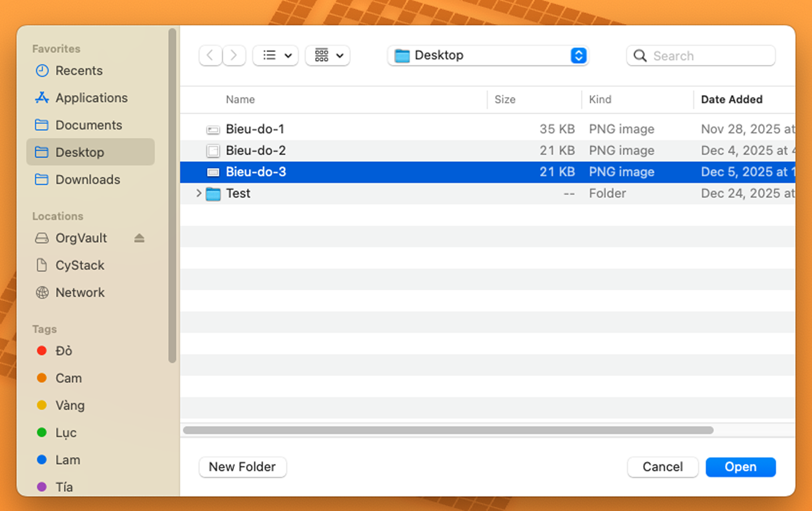This screenshot has width=812, height=511.
Task: Open the Desktop location popup menu
Action: coord(488,55)
